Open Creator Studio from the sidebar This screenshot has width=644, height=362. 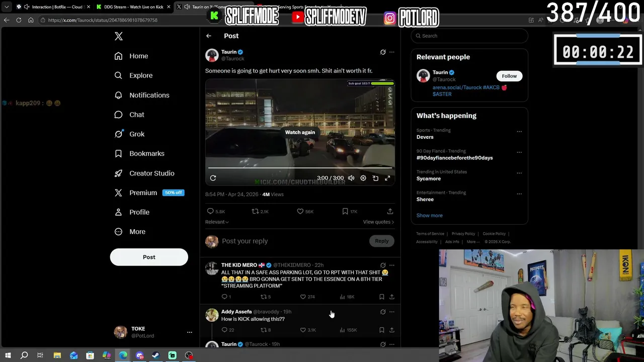click(x=144, y=173)
